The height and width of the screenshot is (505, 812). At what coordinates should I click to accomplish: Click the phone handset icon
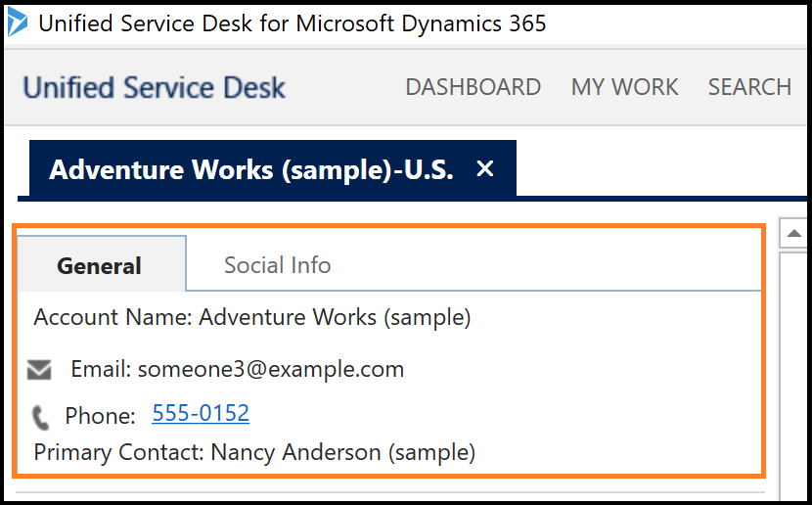tap(41, 418)
